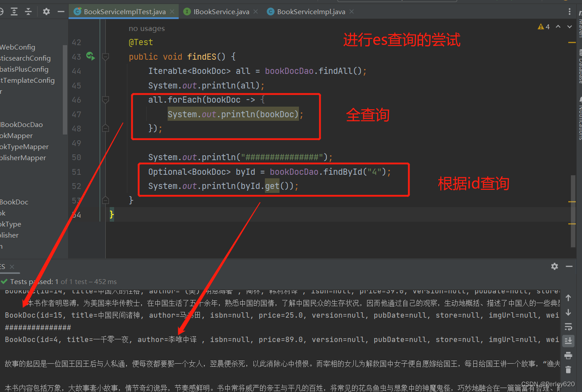Select BookTypeMapper in project tree
The image size is (582, 392).
point(24,146)
